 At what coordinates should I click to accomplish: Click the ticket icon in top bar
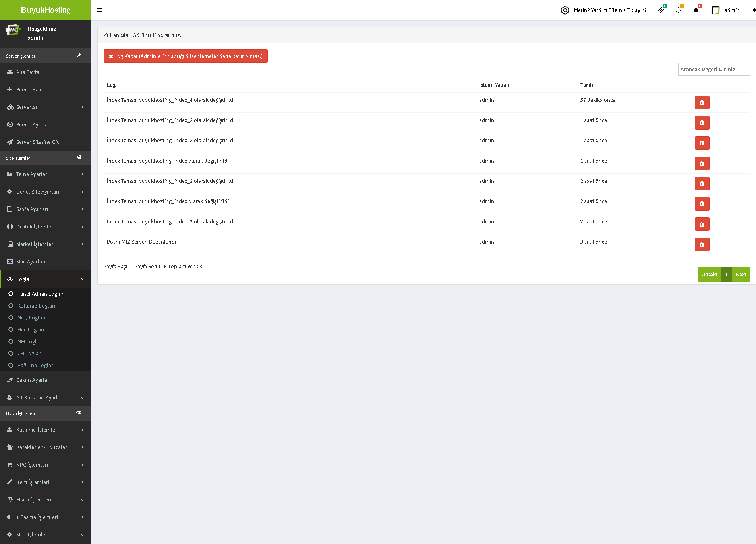point(661,10)
